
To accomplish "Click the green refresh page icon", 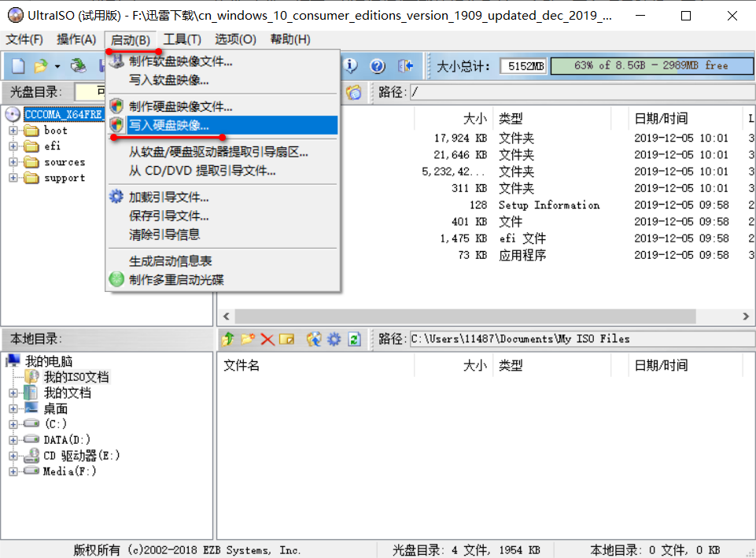I will click(354, 339).
